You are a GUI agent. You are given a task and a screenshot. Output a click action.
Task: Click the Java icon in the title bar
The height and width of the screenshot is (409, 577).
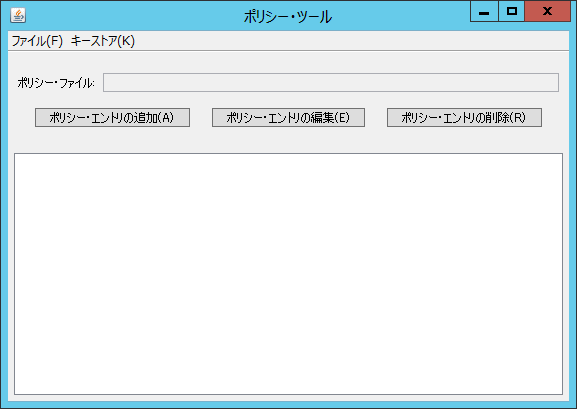click(x=18, y=15)
